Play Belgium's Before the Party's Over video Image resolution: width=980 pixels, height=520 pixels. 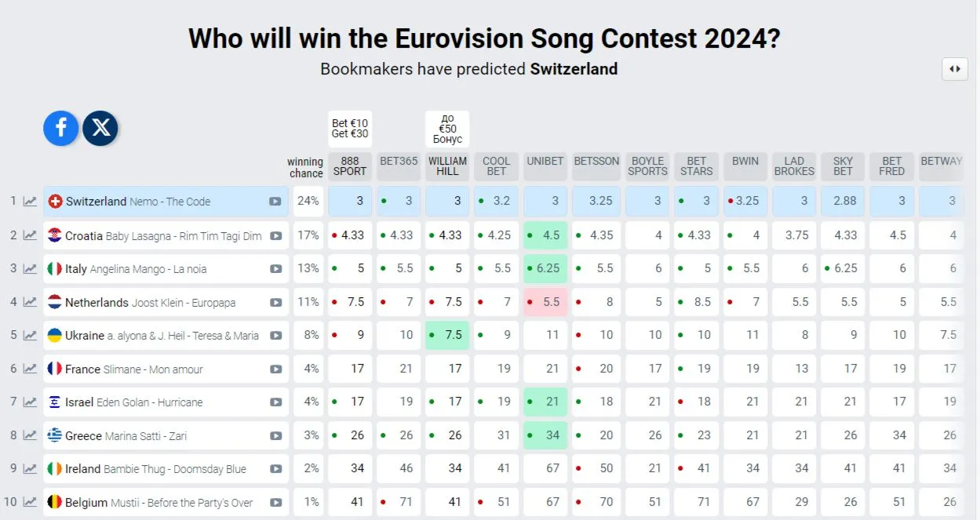pos(275,502)
